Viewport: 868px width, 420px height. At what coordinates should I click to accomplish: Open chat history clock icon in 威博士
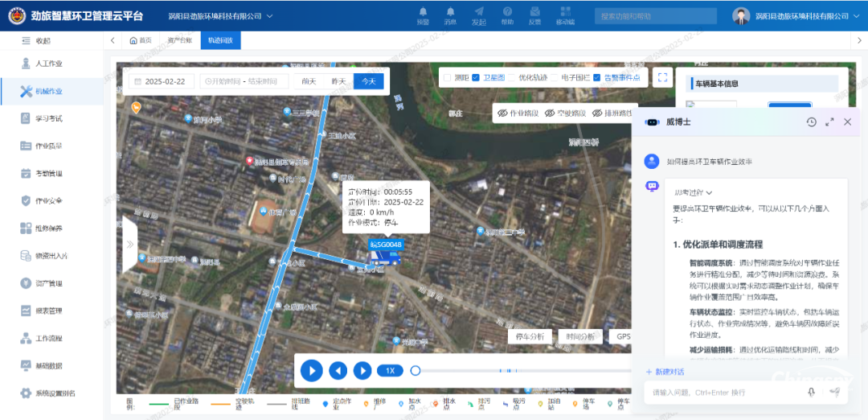click(811, 122)
